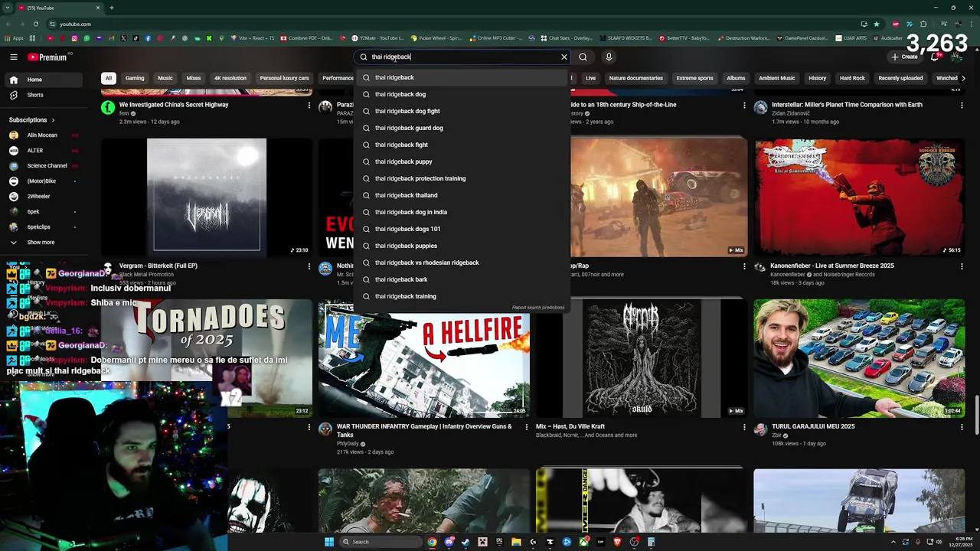
Task: Open options menu for TURUL GARAJULUI video
Action: pos(962,427)
